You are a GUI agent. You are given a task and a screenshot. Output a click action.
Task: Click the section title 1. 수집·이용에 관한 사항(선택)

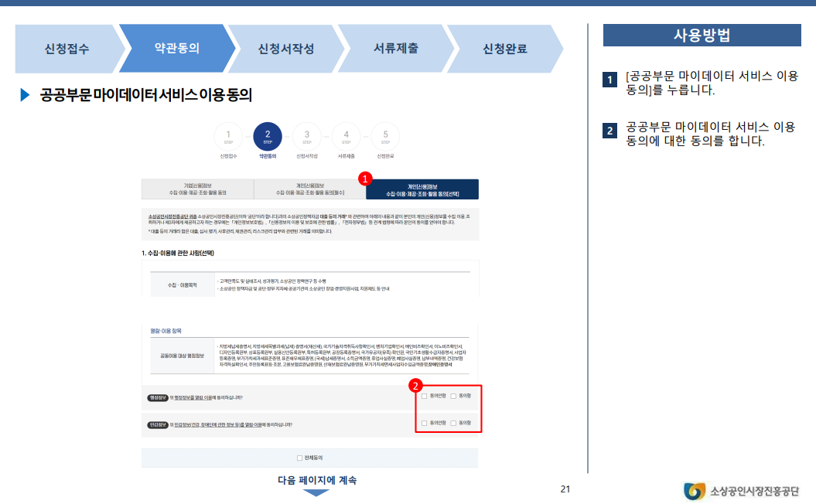[178, 254]
